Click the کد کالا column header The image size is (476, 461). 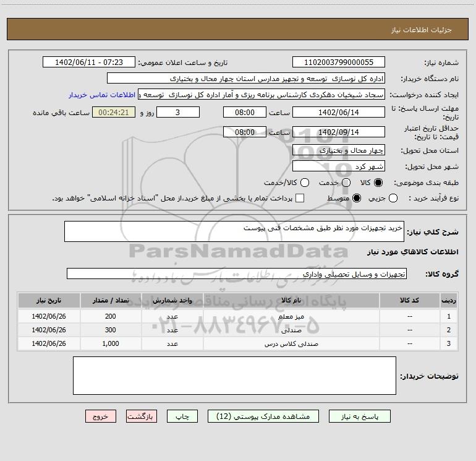point(409,301)
